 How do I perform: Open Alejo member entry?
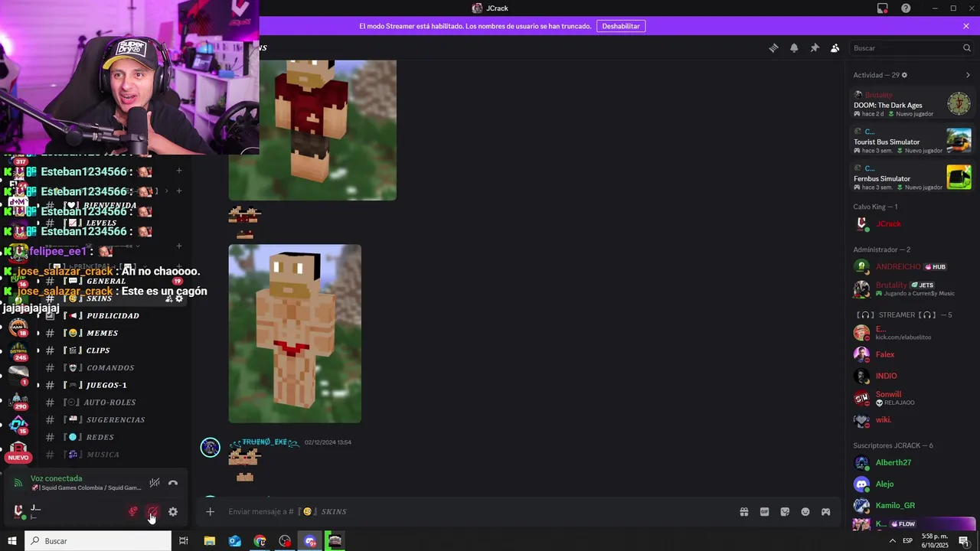(912, 484)
